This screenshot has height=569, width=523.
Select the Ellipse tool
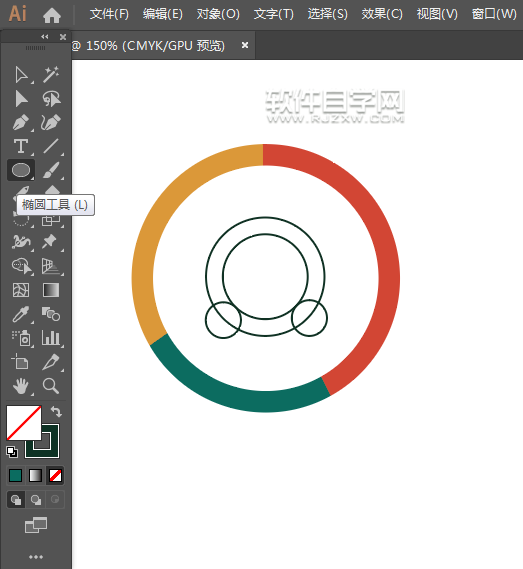21,170
